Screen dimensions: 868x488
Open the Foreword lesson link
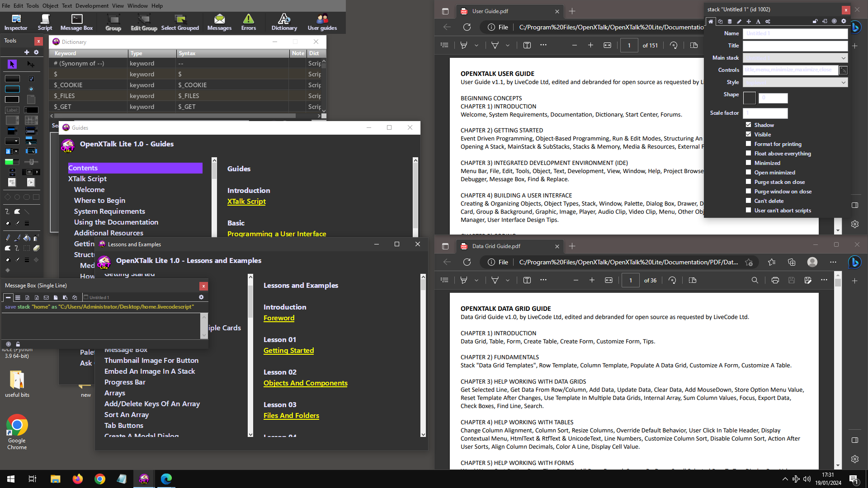coord(279,318)
